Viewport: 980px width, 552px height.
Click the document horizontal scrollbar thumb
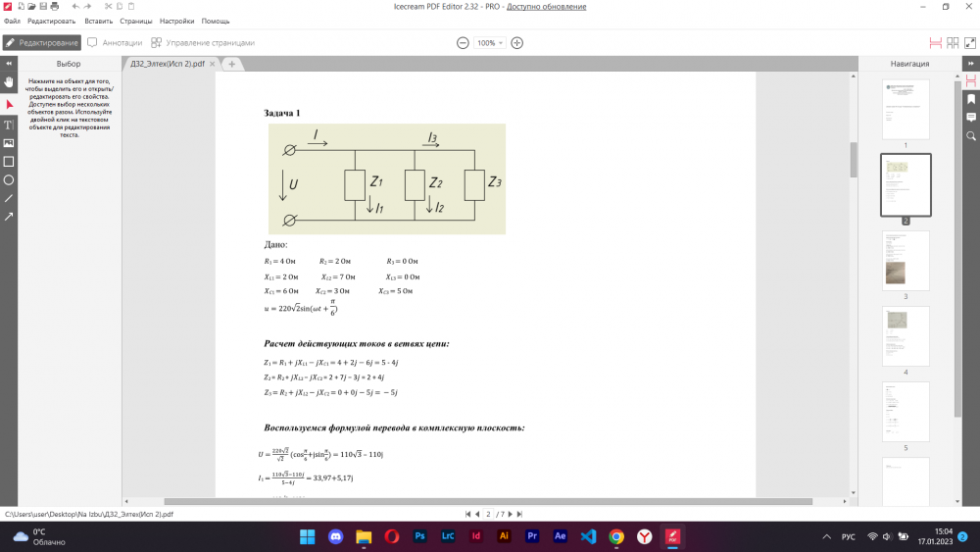[x=488, y=501]
